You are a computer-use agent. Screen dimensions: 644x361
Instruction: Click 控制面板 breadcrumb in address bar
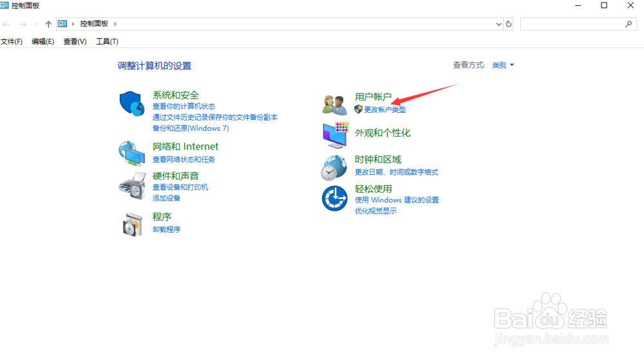click(94, 24)
